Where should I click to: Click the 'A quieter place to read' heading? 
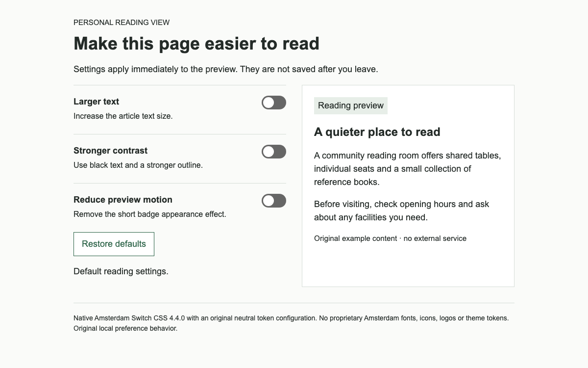pos(377,132)
